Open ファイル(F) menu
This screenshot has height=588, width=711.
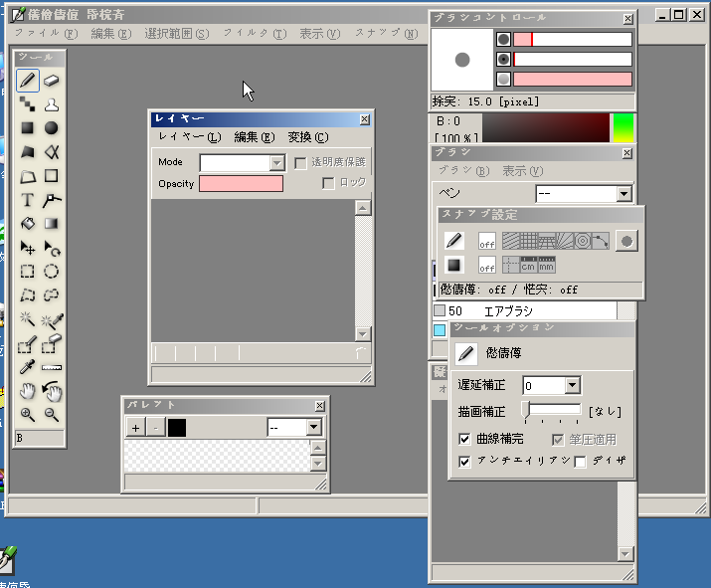click(47, 34)
